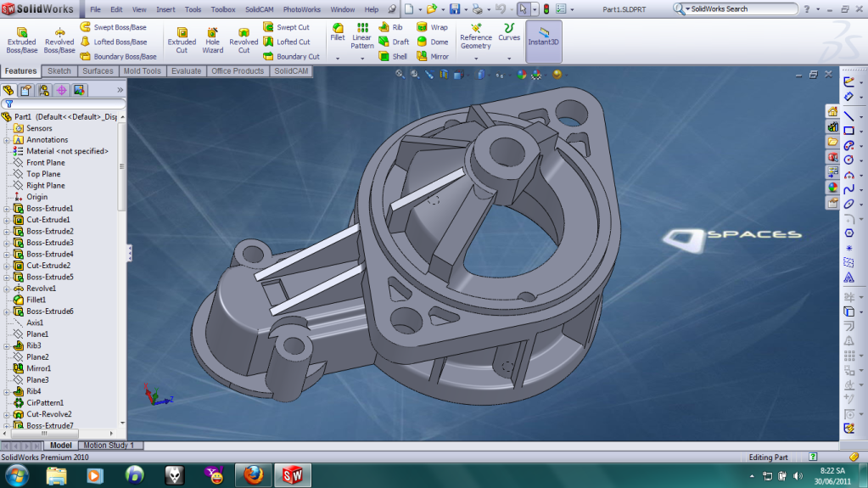
Task: Open the PropertyManager tab icon
Action: (x=26, y=90)
